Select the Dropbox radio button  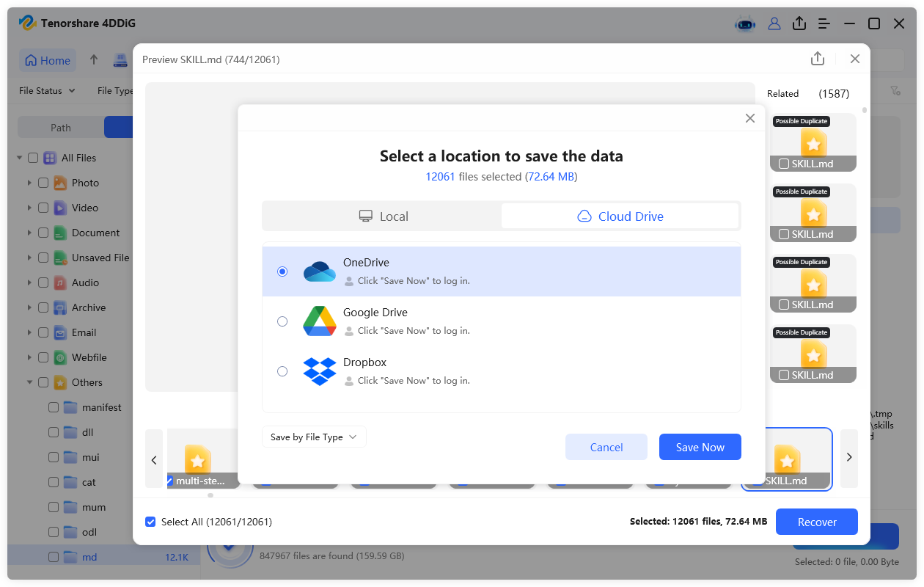pos(282,371)
